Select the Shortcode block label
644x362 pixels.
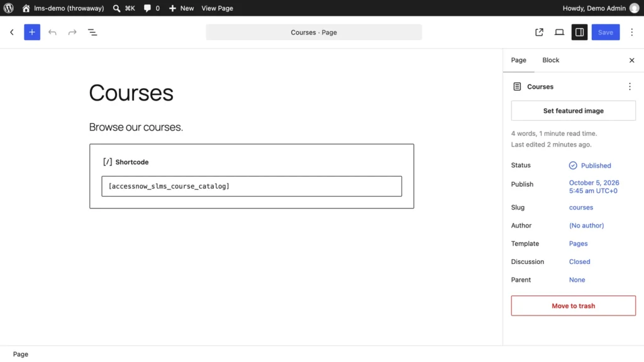(x=132, y=162)
